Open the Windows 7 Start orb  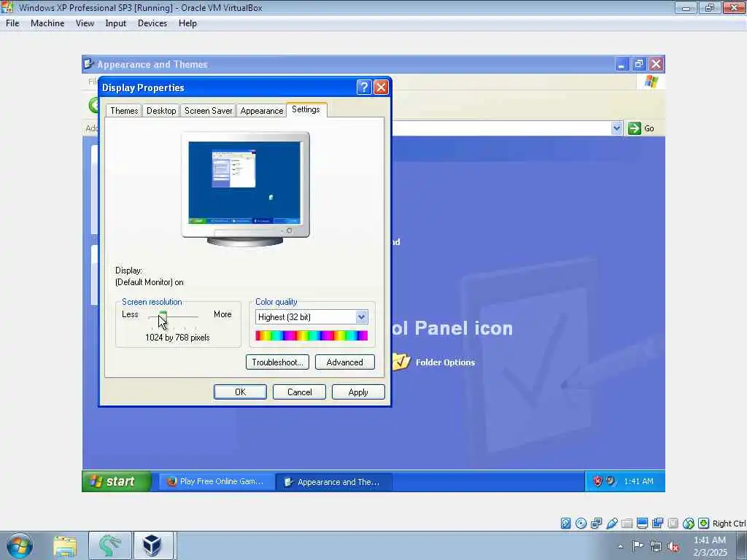20,545
